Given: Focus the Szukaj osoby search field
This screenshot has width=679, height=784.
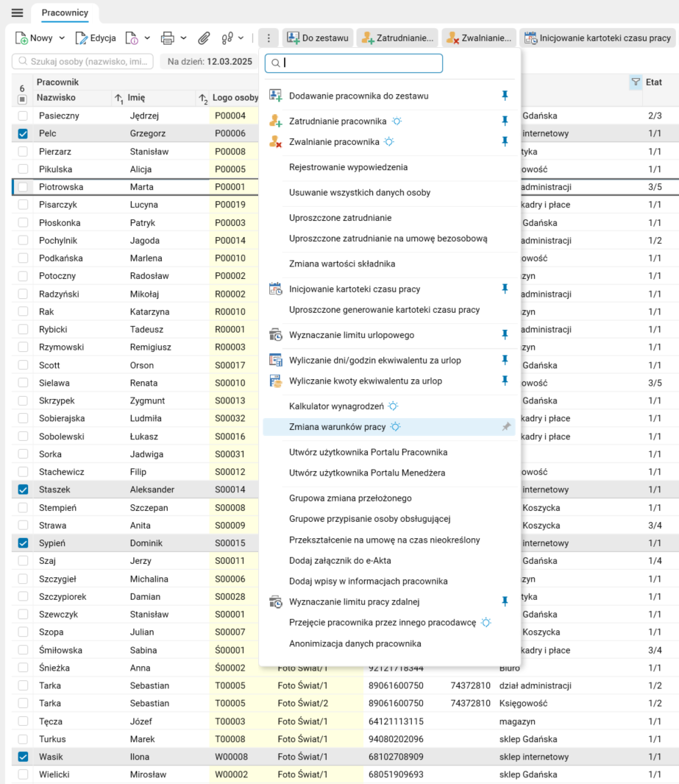Looking at the screenshot, I should tap(82, 62).
